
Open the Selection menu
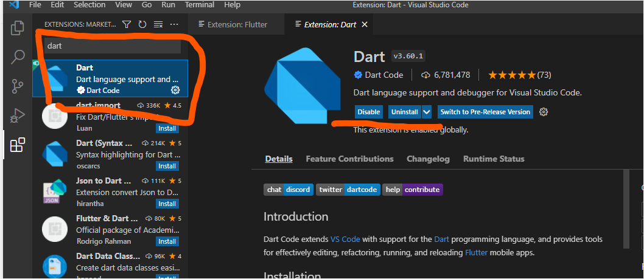pyautogui.click(x=90, y=5)
